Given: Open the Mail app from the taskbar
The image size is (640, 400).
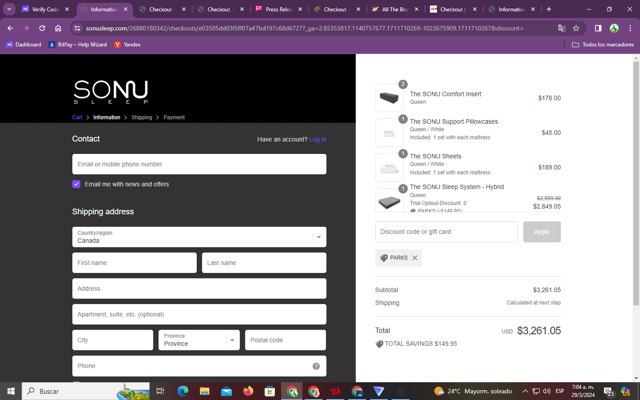Looking at the screenshot, I should (x=226, y=391).
